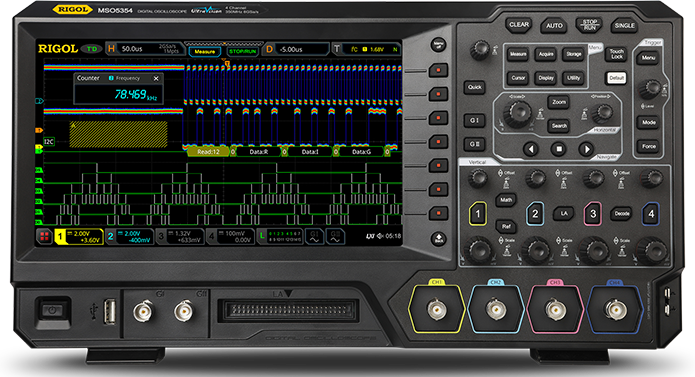Image resolution: width=695 pixels, height=377 pixels.
Task: Click the white Default button
Action: point(617,78)
